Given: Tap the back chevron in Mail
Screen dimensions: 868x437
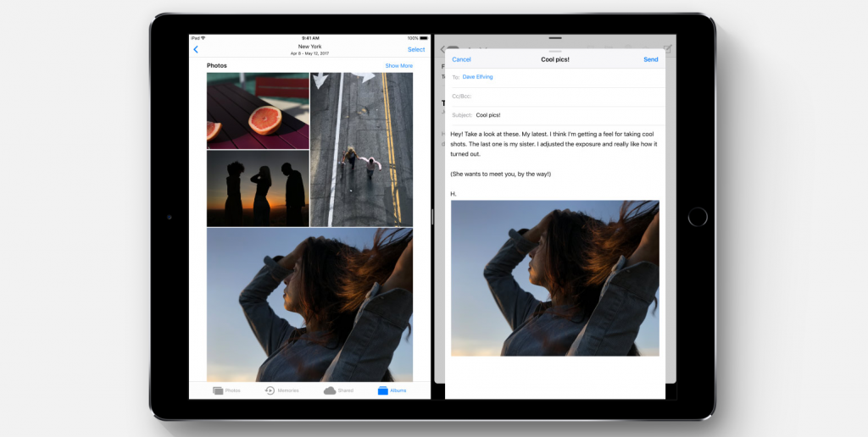Looking at the screenshot, I should coord(442,50).
